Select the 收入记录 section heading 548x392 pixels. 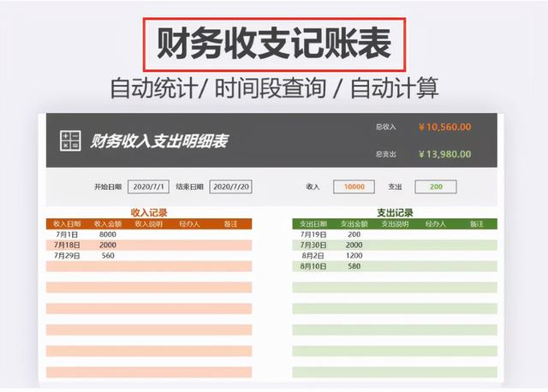[149, 213]
